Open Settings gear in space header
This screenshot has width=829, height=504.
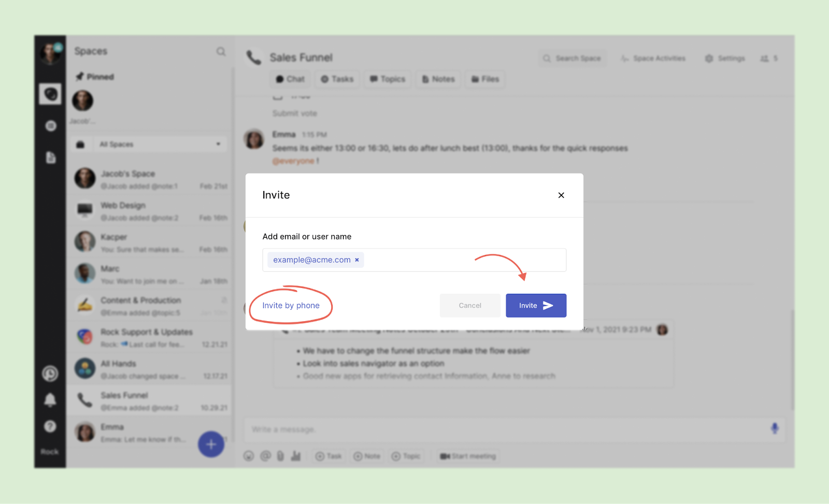pos(725,59)
